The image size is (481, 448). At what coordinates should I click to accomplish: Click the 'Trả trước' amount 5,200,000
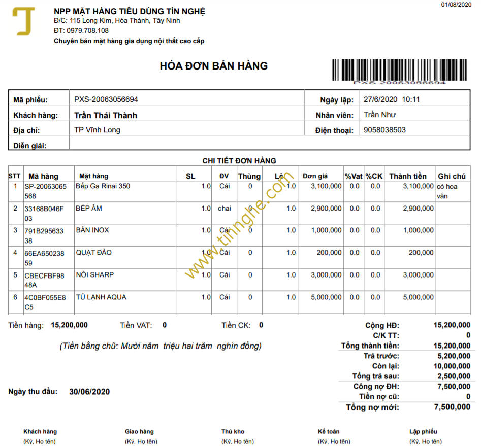pos(454,356)
